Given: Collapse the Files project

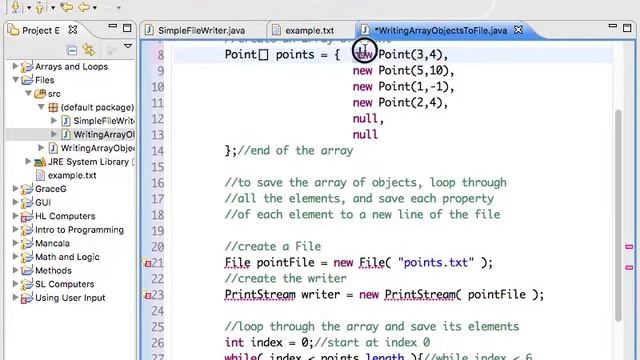Looking at the screenshot, I should click(16, 80).
